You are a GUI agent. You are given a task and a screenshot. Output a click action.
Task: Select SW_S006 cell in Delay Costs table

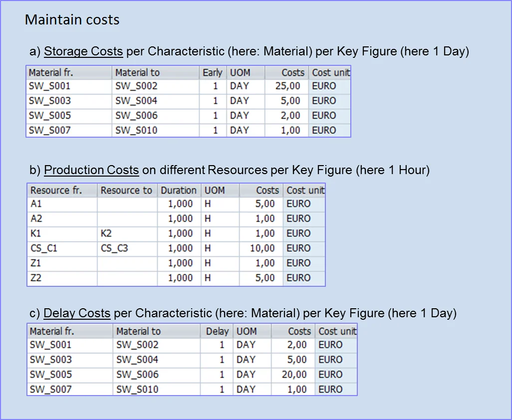pos(157,374)
